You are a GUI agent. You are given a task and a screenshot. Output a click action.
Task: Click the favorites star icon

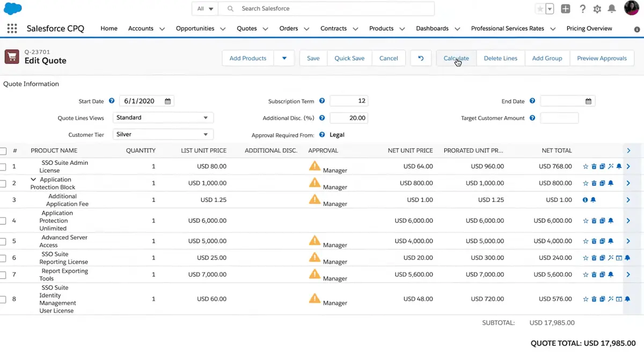pos(540,9)
